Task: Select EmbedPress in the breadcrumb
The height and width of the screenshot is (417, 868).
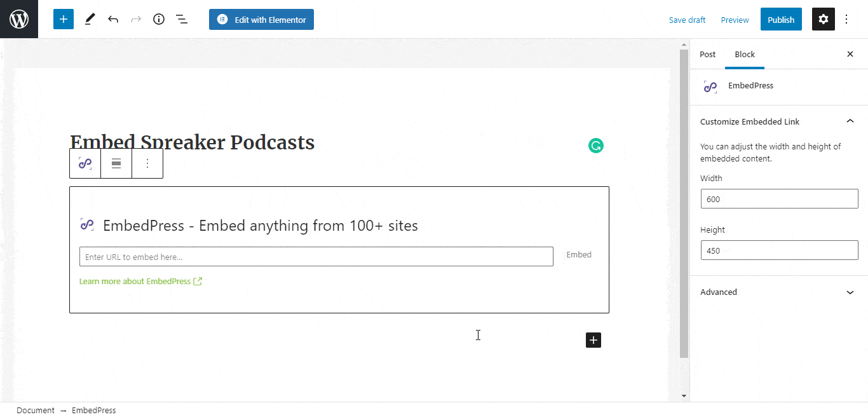Action: (x=94, y=411)
